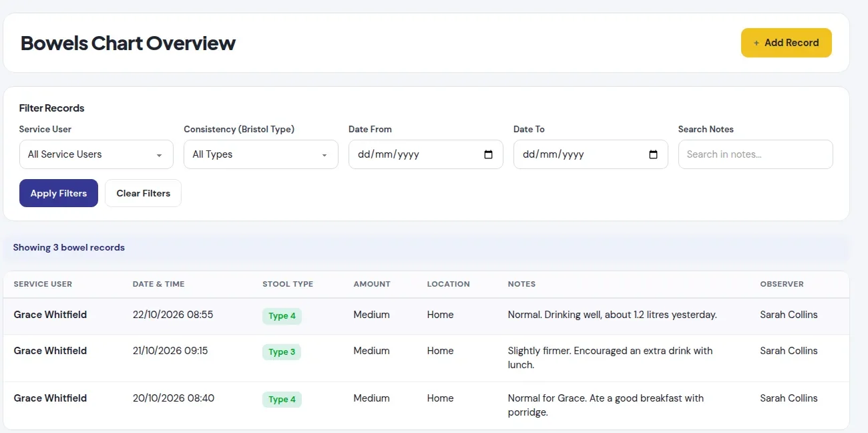Click Grace Whitfield in the 21/10/2026 row
The width and height of the screenshot is (868, 433).
pos(50,351)
